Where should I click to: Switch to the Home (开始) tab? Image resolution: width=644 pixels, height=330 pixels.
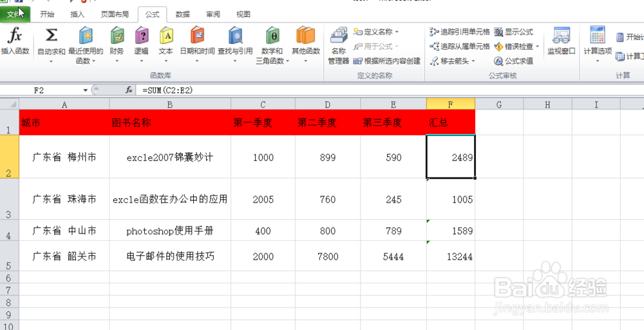click(x=47, y=14)
